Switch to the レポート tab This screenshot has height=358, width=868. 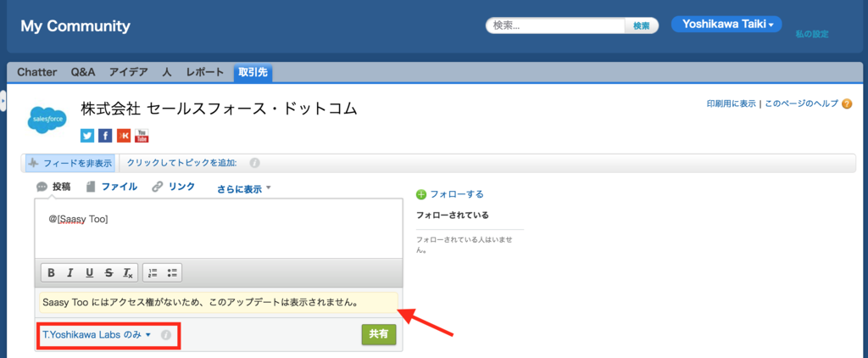click(x=205, y=72)
